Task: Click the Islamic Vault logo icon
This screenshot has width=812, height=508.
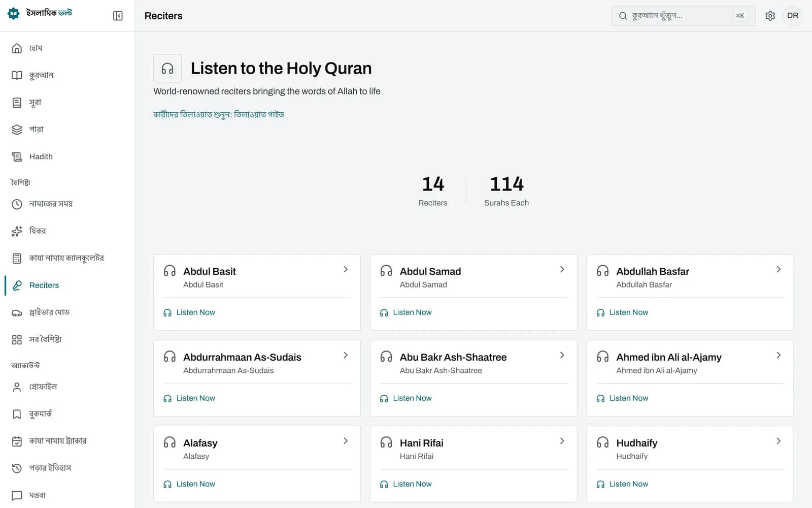Action: 14,14
